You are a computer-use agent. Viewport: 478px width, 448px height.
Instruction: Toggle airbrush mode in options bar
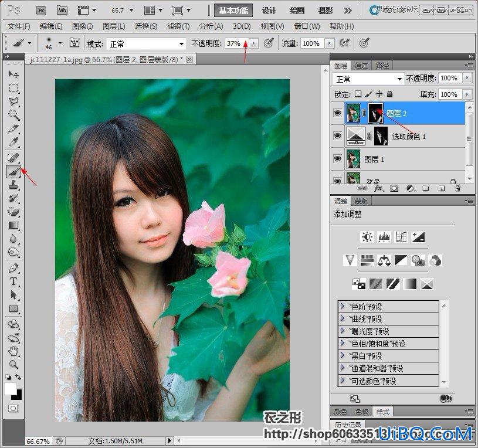tap(344, 43)
